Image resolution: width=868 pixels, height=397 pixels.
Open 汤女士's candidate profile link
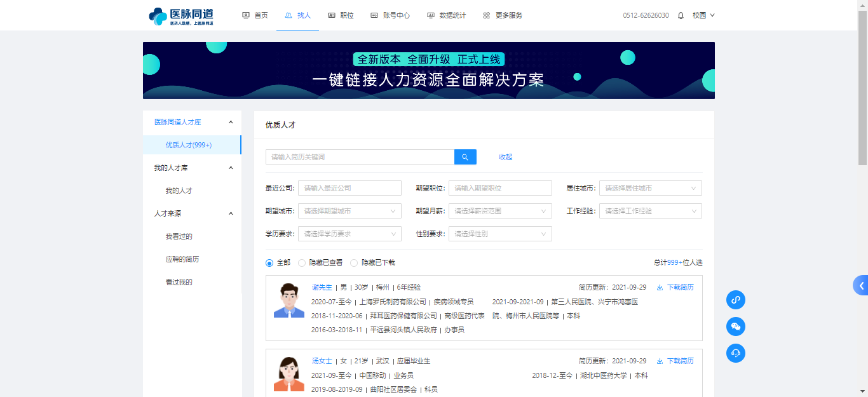[x=322, y=361]
